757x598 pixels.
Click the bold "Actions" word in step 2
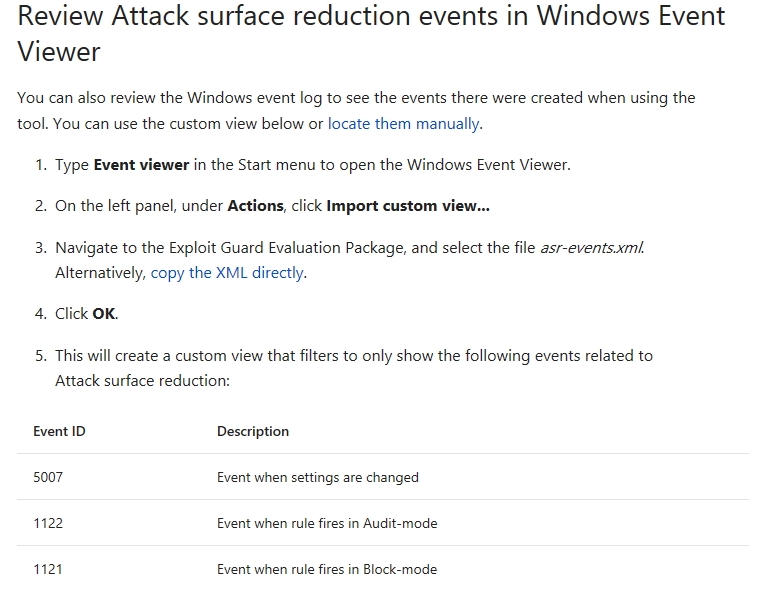click(x=255, y=206)
